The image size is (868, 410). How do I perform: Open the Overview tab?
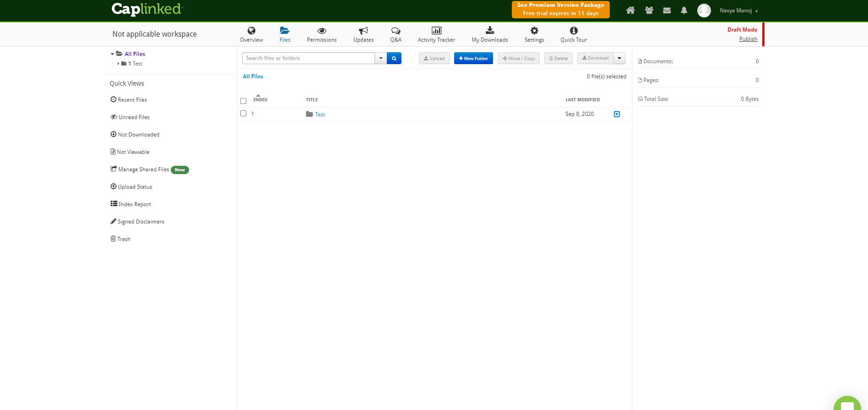(x=251, y=34)
